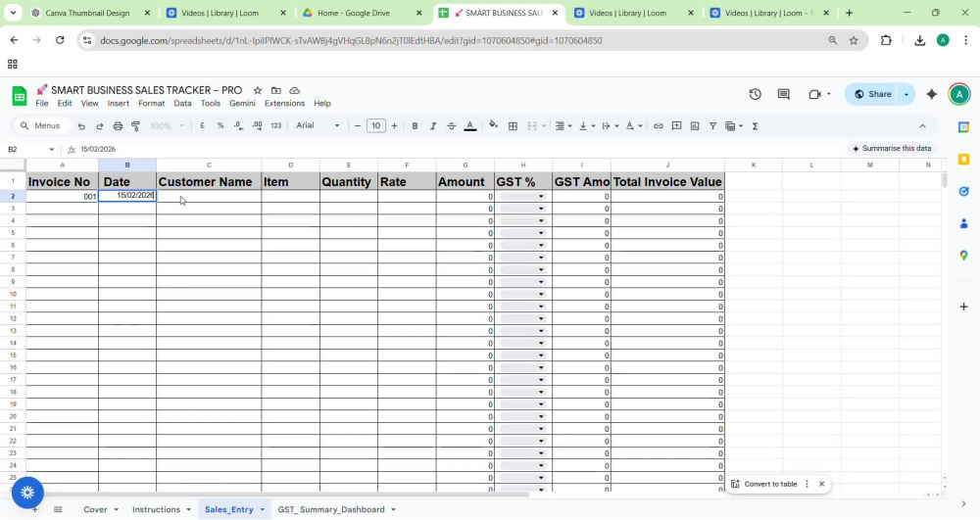Click the Insert link icon

659,126
